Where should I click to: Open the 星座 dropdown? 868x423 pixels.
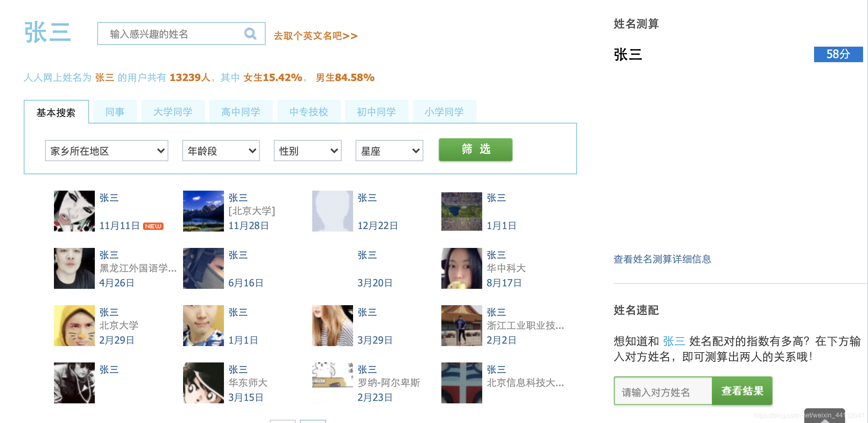(389, 151)
